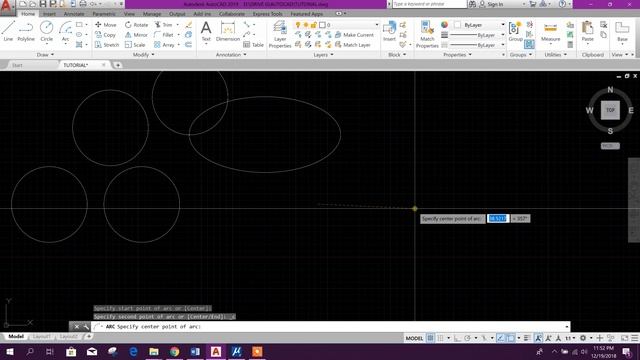Pick the Trim tool
The image size is (640, 360).
coord(164,25)
